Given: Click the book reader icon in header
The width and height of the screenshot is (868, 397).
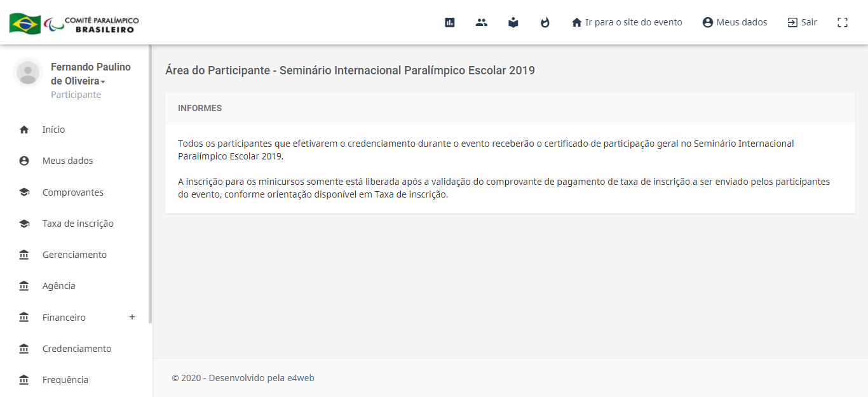Looking at the screenshot, I should tap(513, 22).
